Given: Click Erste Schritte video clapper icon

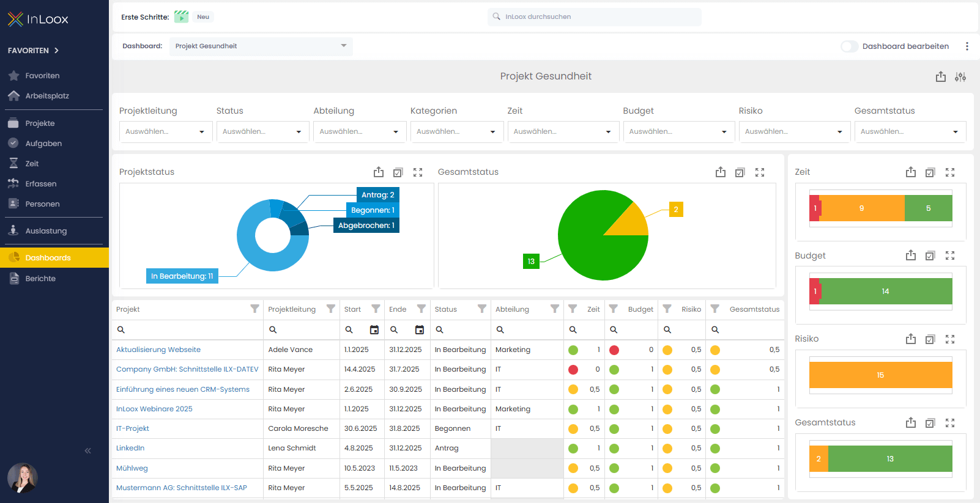Looking at the screenshot, I should 181,17.
